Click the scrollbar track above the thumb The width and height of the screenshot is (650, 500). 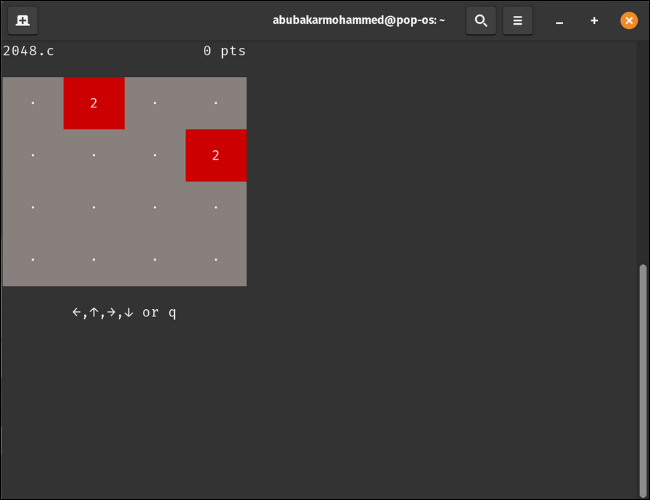[x=643, y=150]
